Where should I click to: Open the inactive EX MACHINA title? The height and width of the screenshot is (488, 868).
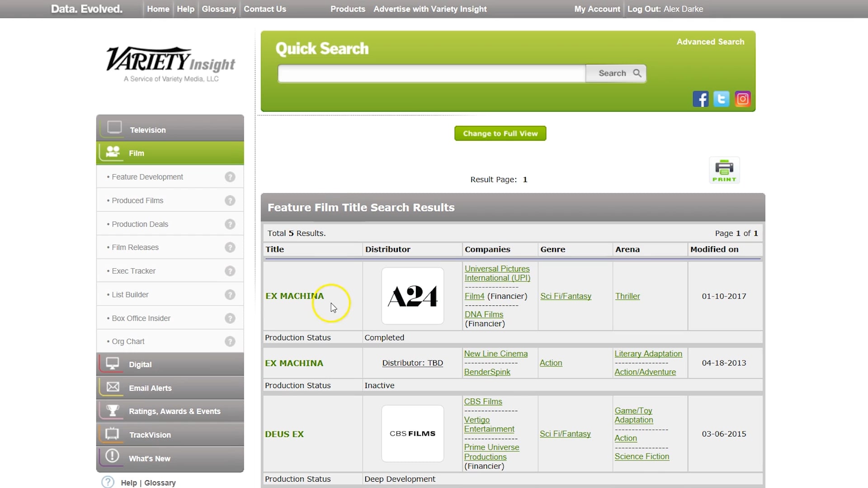pyautogui.click(x=294, y=363)
